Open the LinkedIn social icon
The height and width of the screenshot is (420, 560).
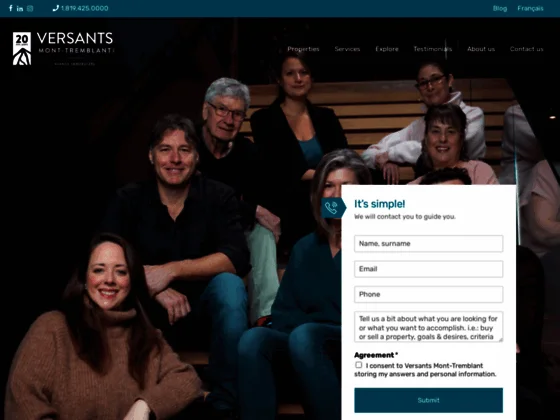coord(20,9)
